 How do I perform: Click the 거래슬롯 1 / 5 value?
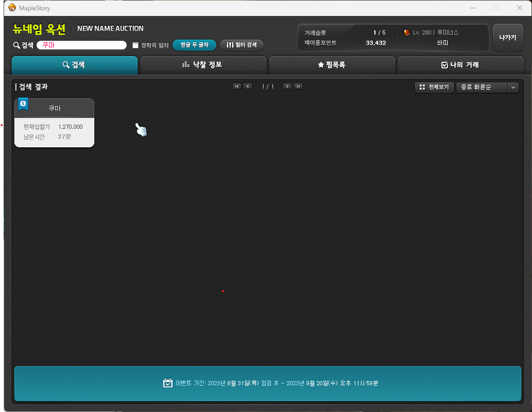[380, 32]
